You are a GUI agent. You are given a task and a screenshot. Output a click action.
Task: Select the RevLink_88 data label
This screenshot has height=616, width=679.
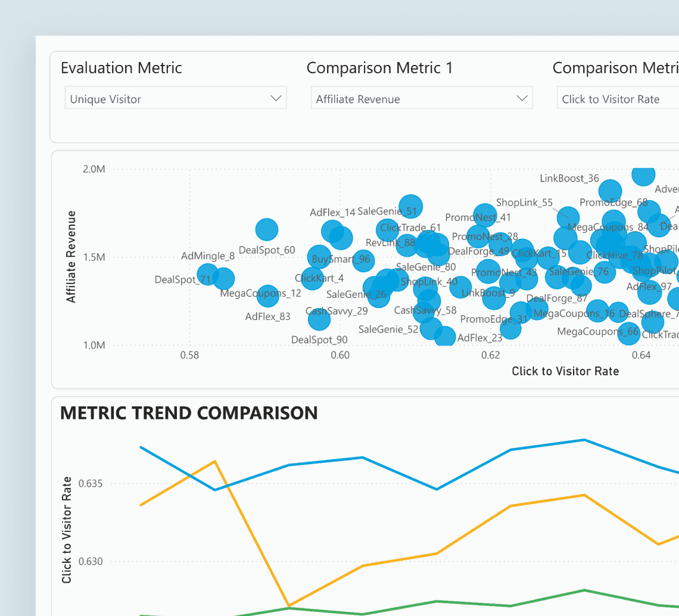tap(390, 242)
